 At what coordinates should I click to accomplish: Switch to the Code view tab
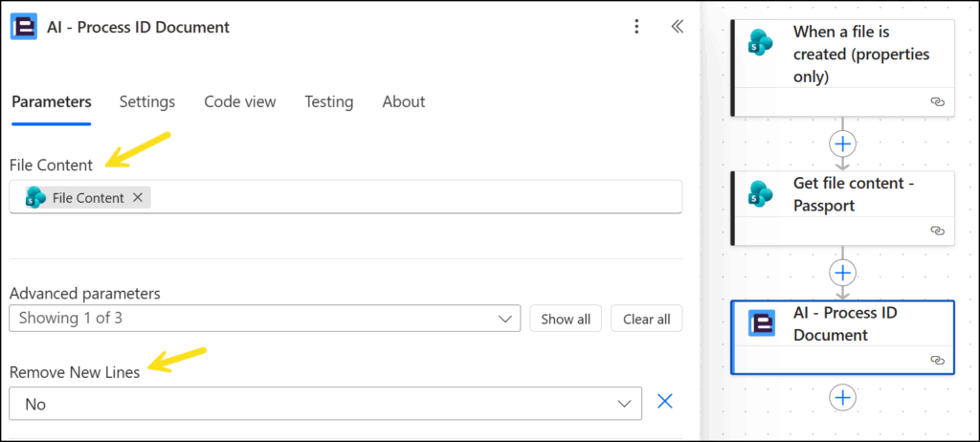pyautogui.click(x=239, y=101)
